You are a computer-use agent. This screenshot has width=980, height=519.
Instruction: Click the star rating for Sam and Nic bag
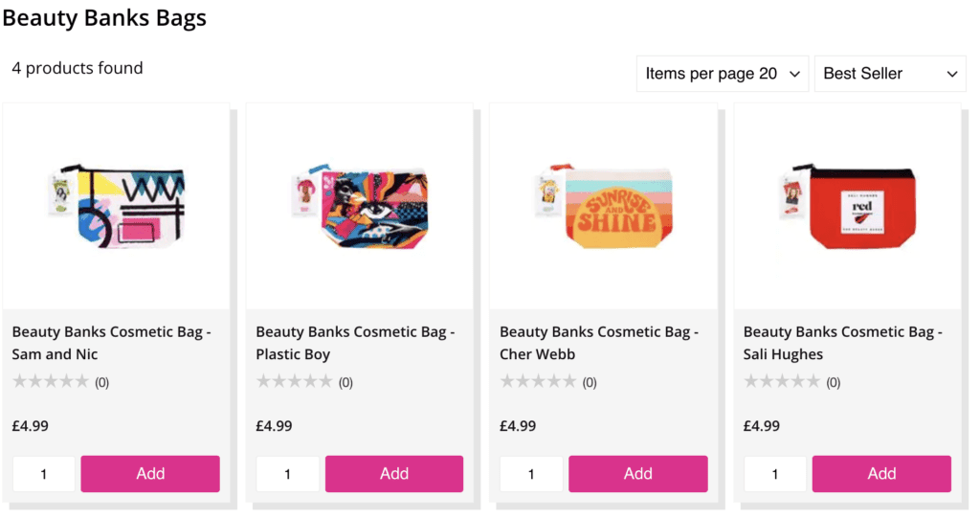click(51, 382)
